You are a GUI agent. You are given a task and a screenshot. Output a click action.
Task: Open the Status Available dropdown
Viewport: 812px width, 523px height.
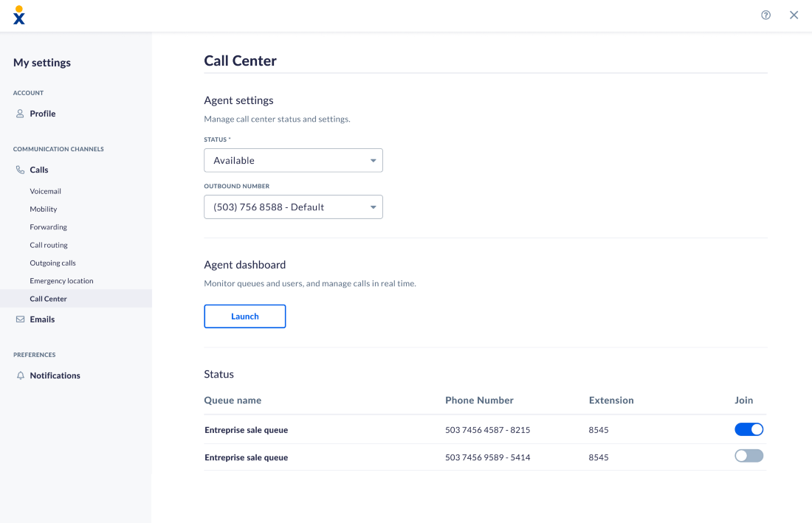pos(293,160)
